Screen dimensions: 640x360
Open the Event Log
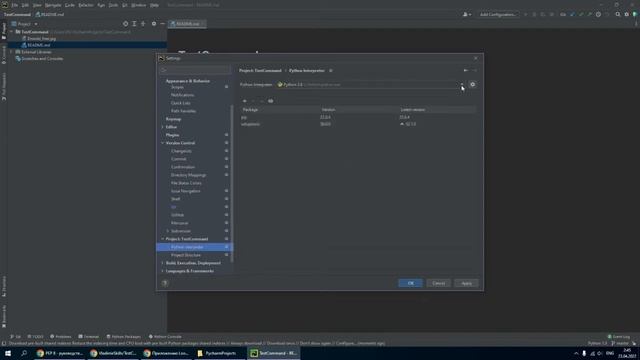pyautogui.click(x=619, y=337)
